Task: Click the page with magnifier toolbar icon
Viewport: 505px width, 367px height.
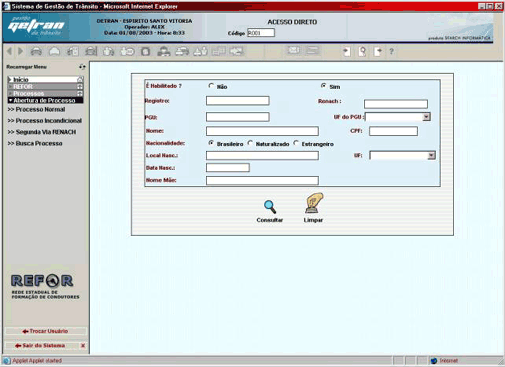Action: coord(362,51)
